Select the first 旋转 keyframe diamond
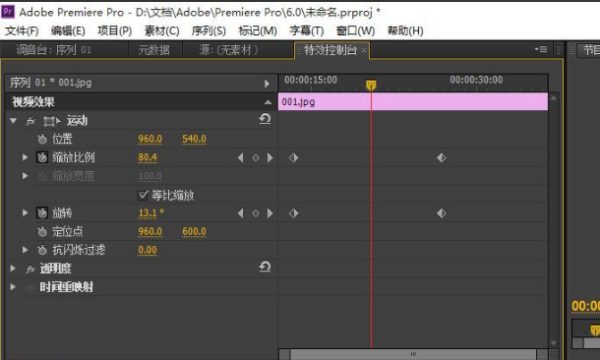Image resolution: width=600 pixels, height=360 pixels. pyautogui.click(x=293, y=213)
